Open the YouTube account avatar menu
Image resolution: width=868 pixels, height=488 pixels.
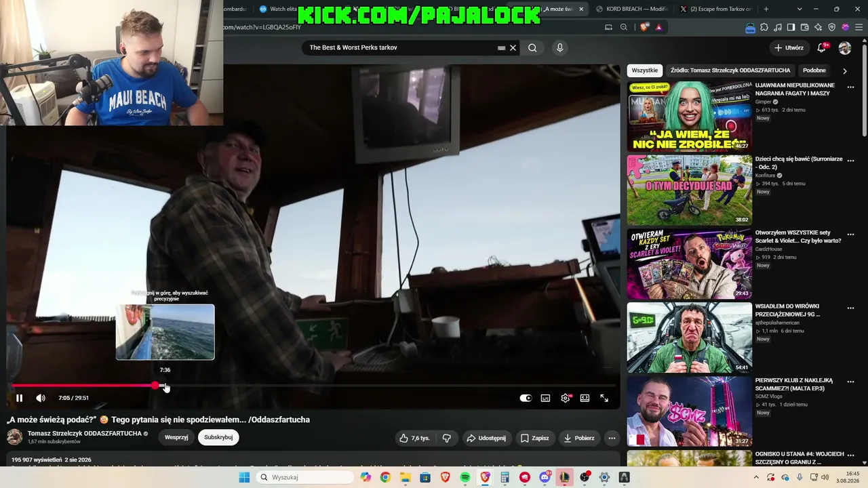pyautogui.click(x=845, y=48)
